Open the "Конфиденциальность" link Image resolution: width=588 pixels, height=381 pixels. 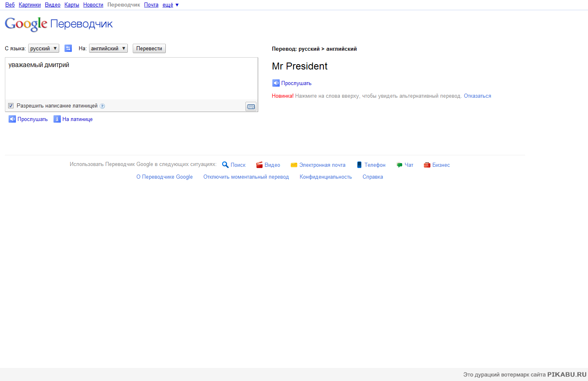tap(326, 177)
